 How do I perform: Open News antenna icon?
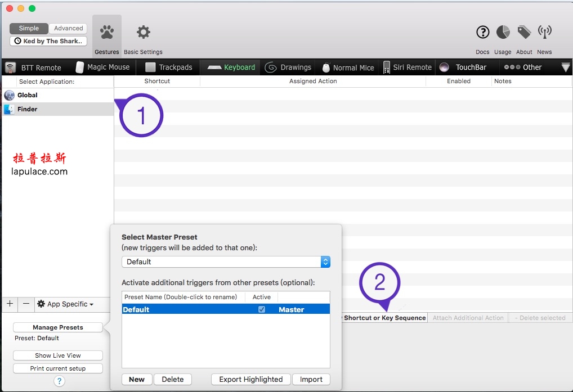544,32
